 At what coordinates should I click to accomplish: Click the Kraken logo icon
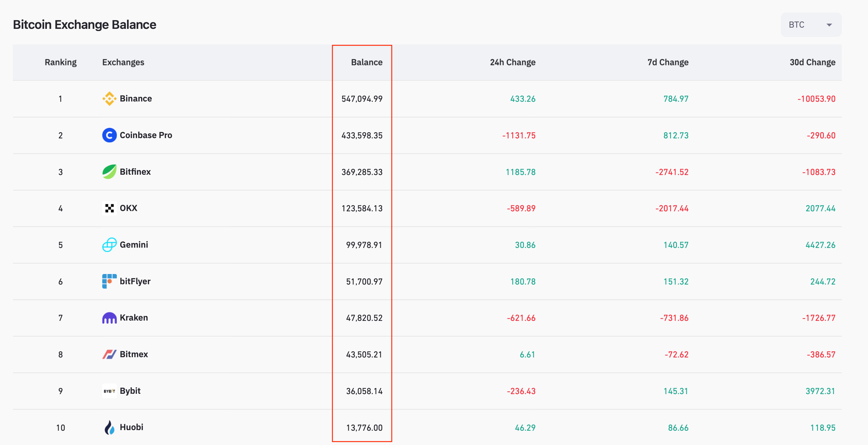109,318
